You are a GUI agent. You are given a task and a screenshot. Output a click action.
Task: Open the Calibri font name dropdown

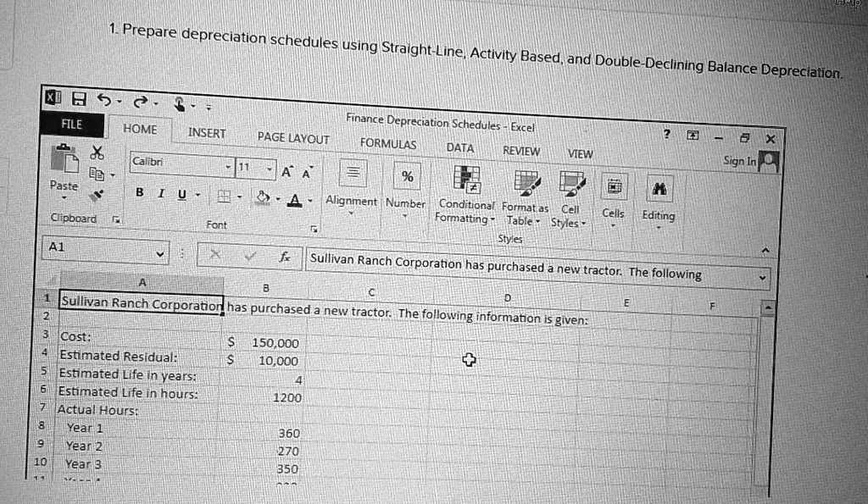(x=228, y=167)
